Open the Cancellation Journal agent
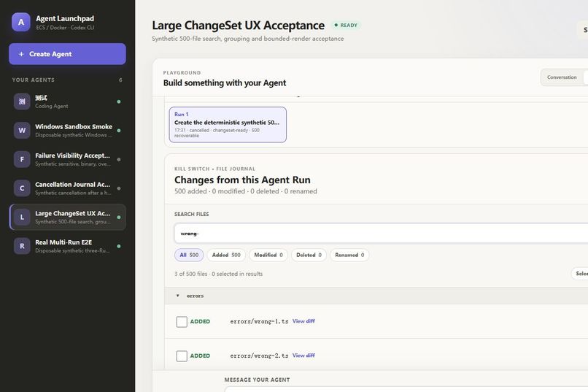 [x=67, y=188]
